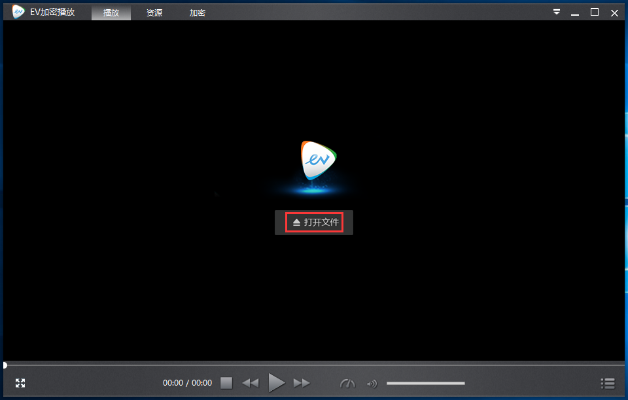Click the fast-forward button

[302, 383]
